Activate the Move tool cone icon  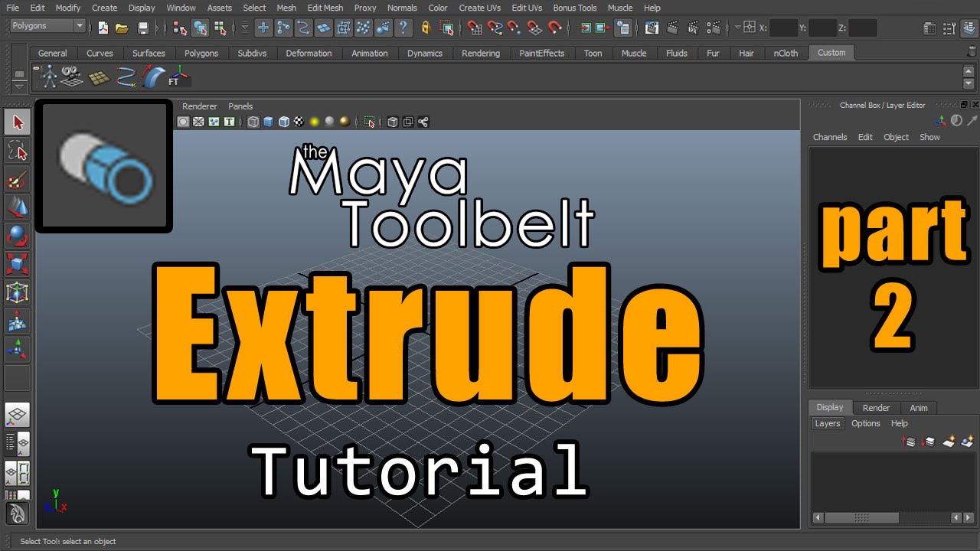point(18,207)
